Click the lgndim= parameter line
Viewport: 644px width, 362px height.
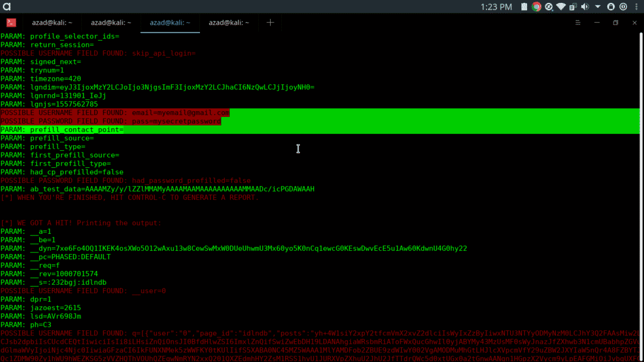click(x=157, y=87)
